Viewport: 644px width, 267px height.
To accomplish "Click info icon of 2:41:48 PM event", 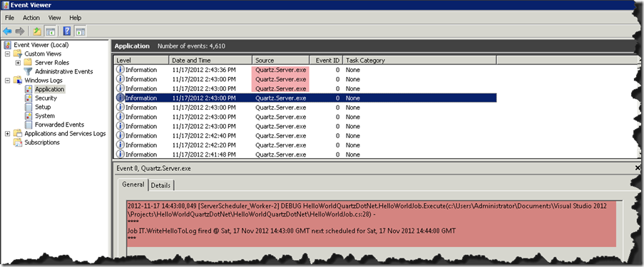I will (121, 155).
